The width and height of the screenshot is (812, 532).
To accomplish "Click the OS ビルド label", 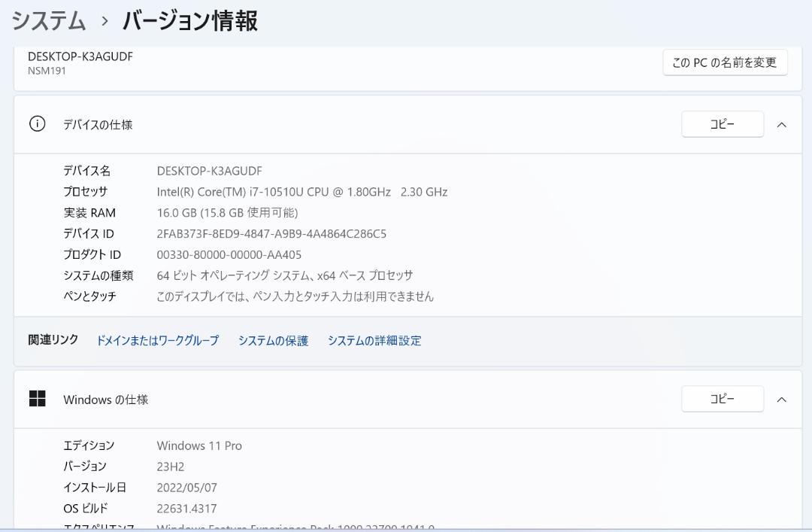I will tap(86, 508).
